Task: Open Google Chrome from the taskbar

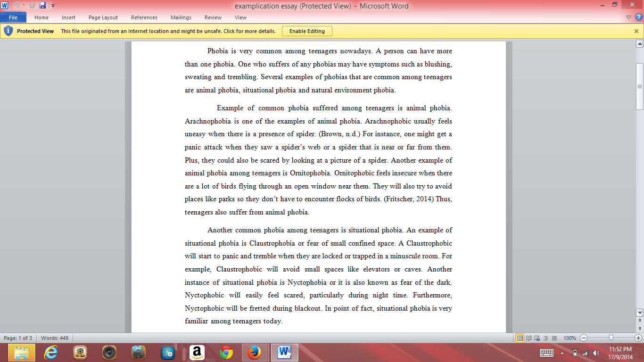Action: point(226,353)
